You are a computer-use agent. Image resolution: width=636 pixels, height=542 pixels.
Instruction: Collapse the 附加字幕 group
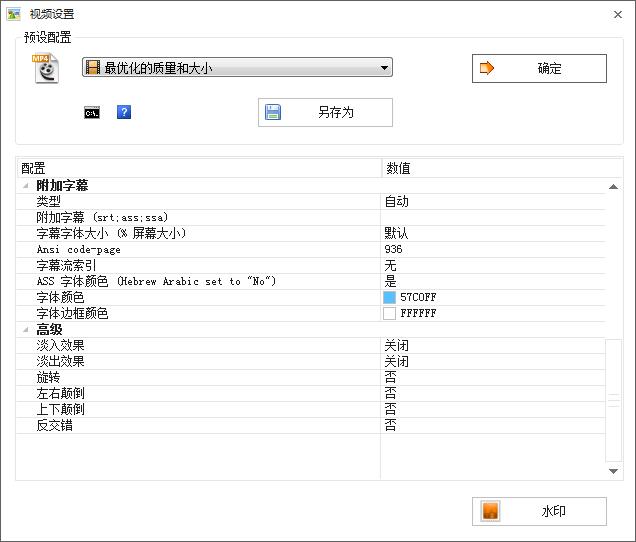pos(26,186)
